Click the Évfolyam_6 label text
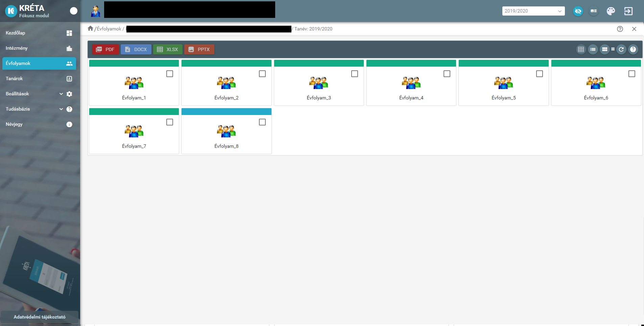644x326 pixels. [596, 98]
